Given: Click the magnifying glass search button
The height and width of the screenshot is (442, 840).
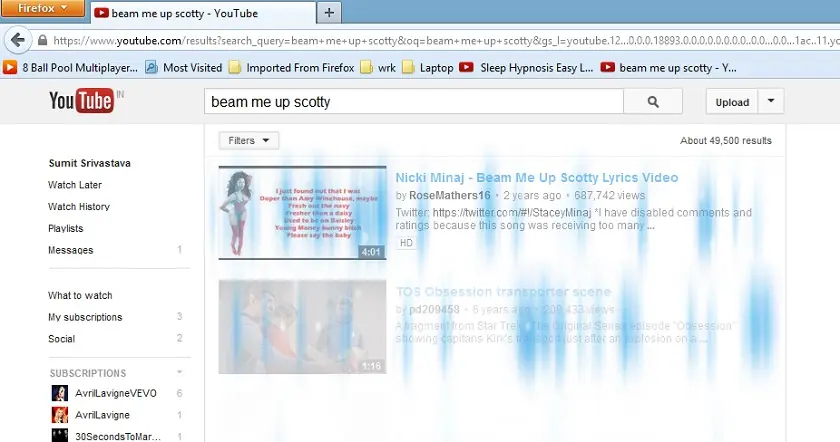Looking at the screenshot, I should [x=653, y=101].
